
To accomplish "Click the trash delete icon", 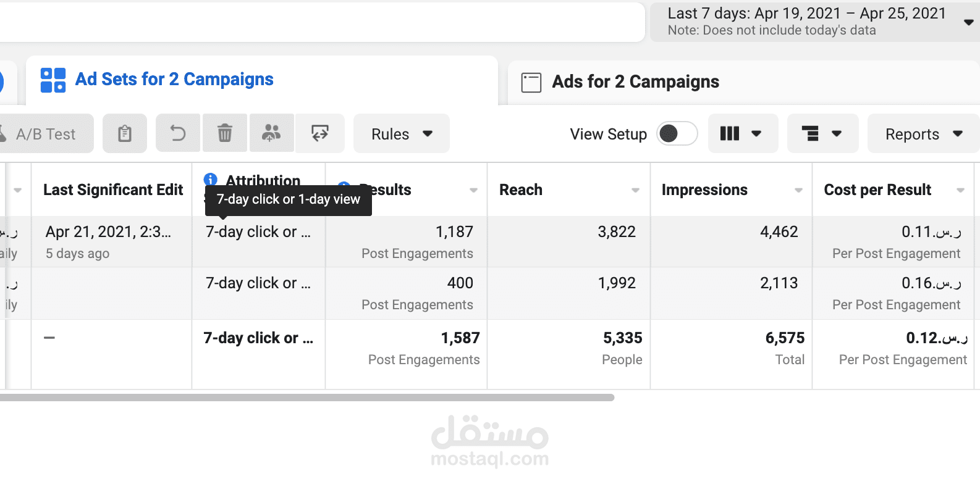I will click(x=225, y=133).
